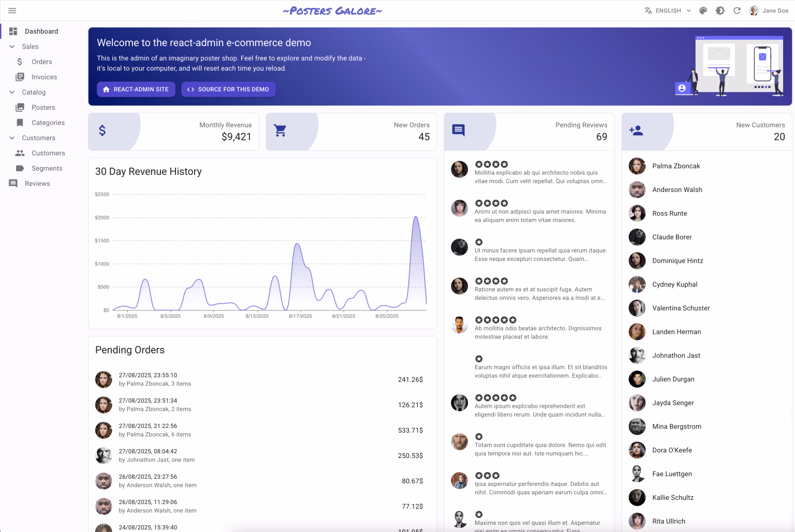This screenshot has width=795, height=532.
Task: Open the hamburger menu icon
Action: point(12,10)
